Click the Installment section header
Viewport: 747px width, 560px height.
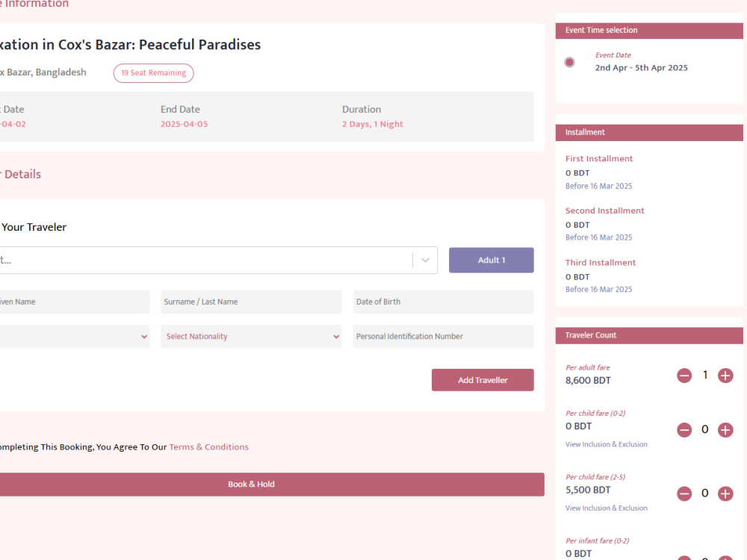click(x=649, y=132)
